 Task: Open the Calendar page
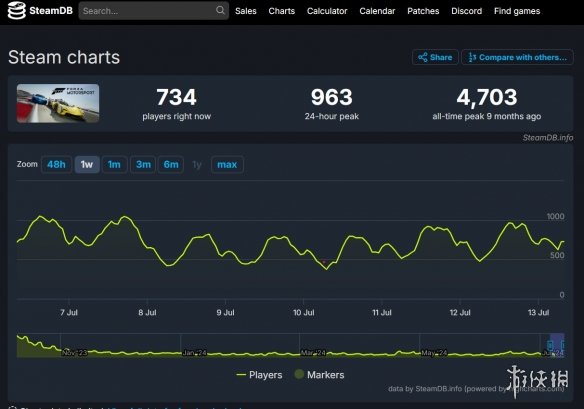coord(377,11)
